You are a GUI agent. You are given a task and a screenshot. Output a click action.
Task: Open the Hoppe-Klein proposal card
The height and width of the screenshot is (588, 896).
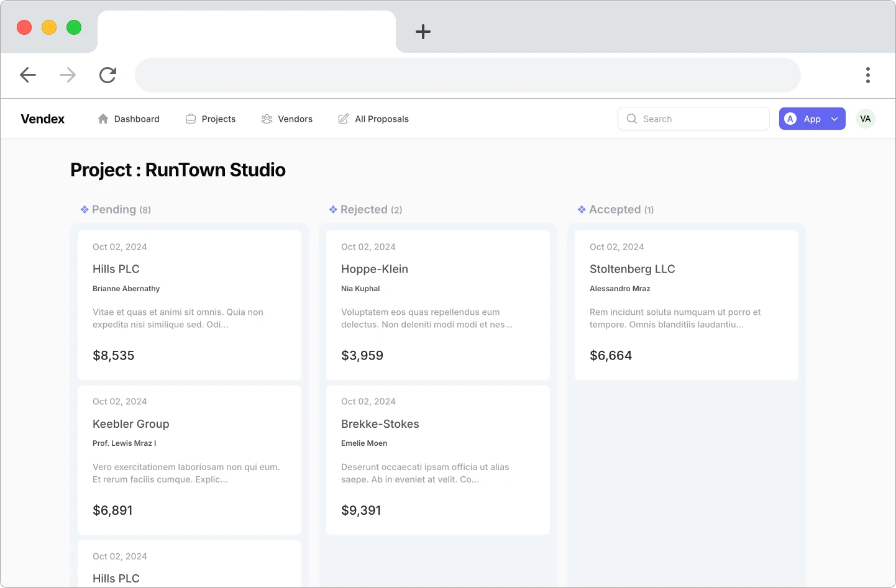[438, 305]
